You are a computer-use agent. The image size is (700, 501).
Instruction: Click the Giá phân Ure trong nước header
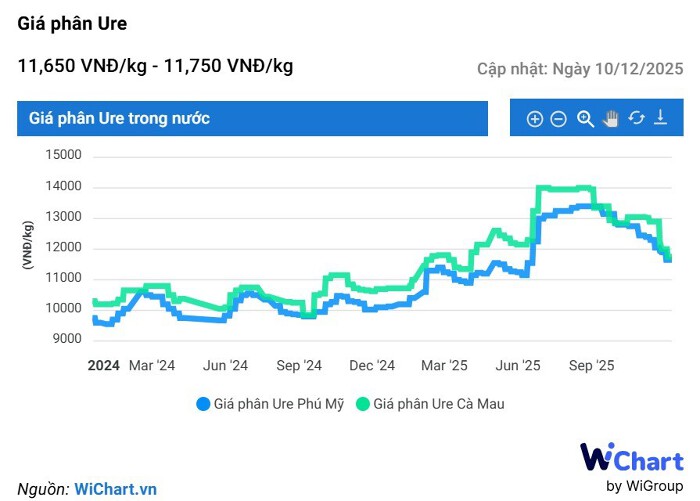coord(120,118)
